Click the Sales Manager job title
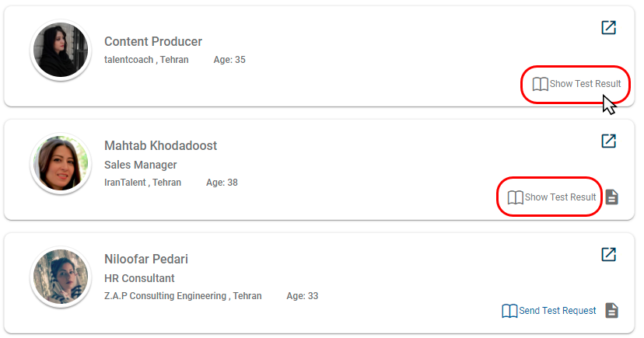644x338 pixels. coord(141,165)
